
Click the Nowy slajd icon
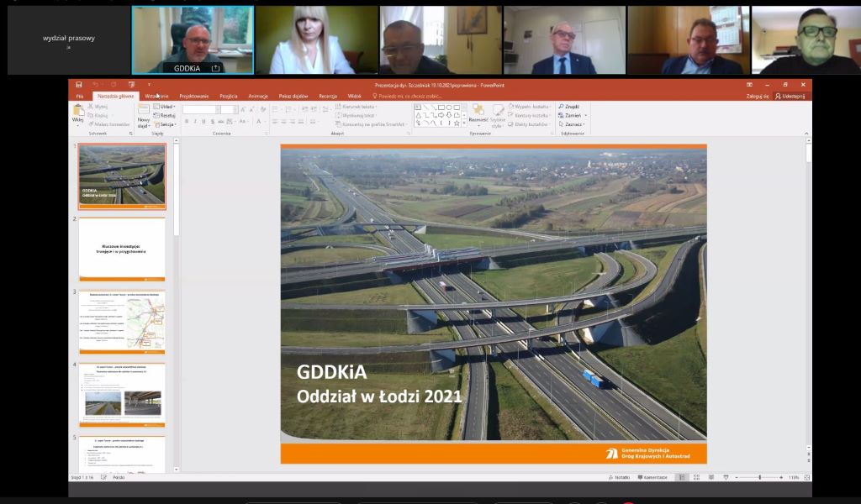click(143, 110)
